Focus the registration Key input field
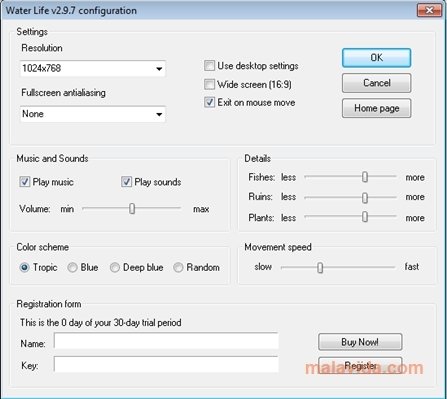 pos(166,364)
